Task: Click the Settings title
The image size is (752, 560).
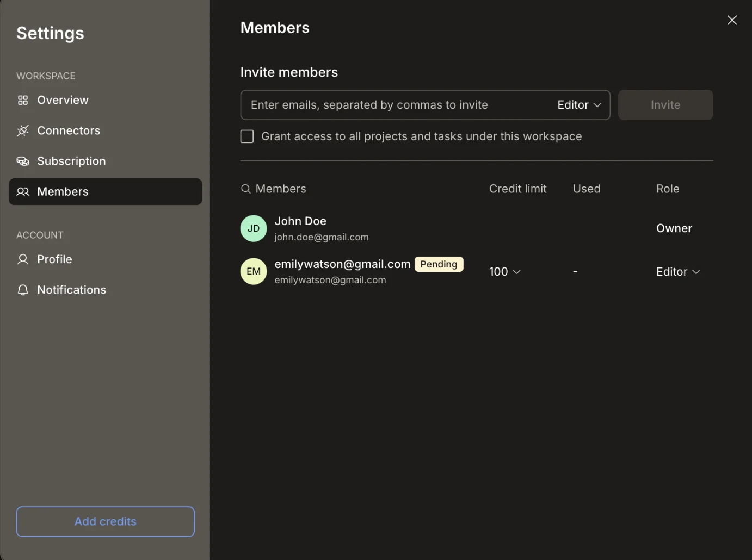Action: point(50,33)
